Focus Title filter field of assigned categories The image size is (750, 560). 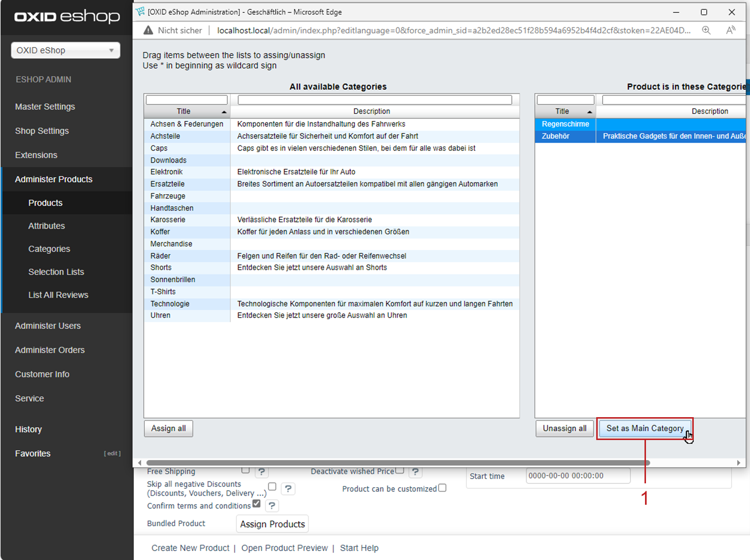[x=565, y=100]
